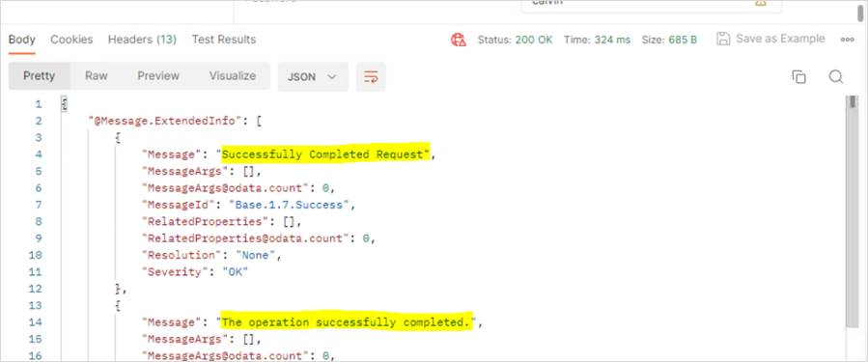Click the "Message" key on line 14
The image size is (868, 362).
(x=172, y=322)
